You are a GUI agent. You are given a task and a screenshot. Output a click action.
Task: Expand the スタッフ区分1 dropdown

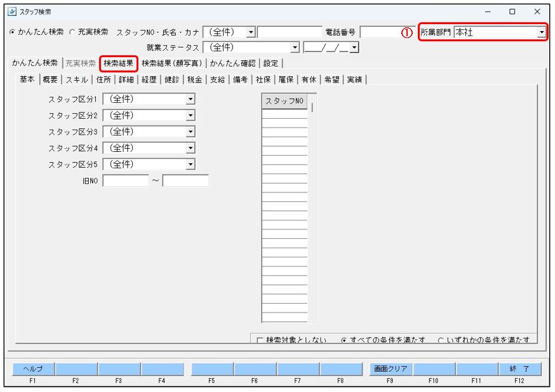click(191, 99)
